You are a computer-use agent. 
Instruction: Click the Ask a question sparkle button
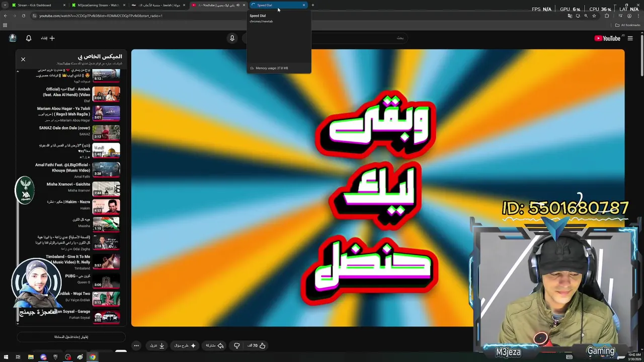click(185, 345)
